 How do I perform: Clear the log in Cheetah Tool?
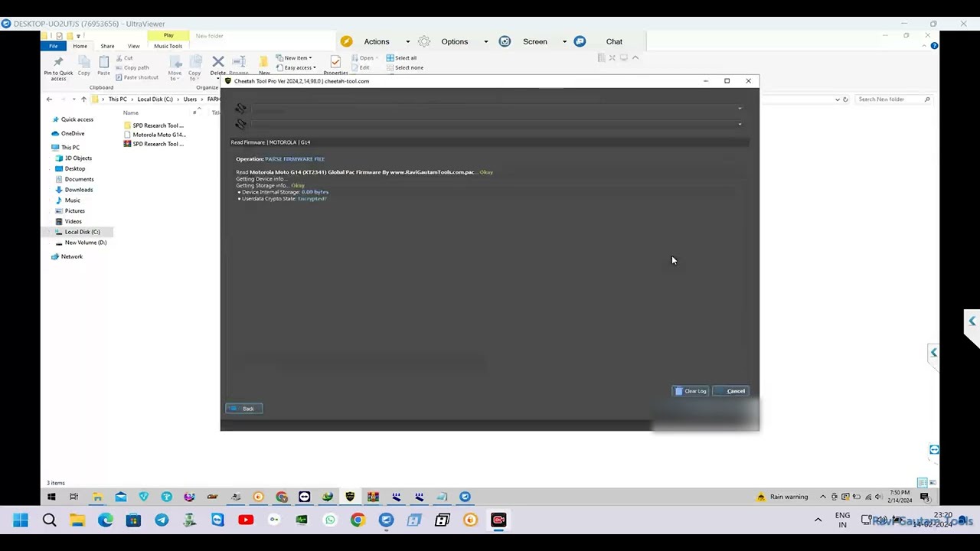click(691, 391)
